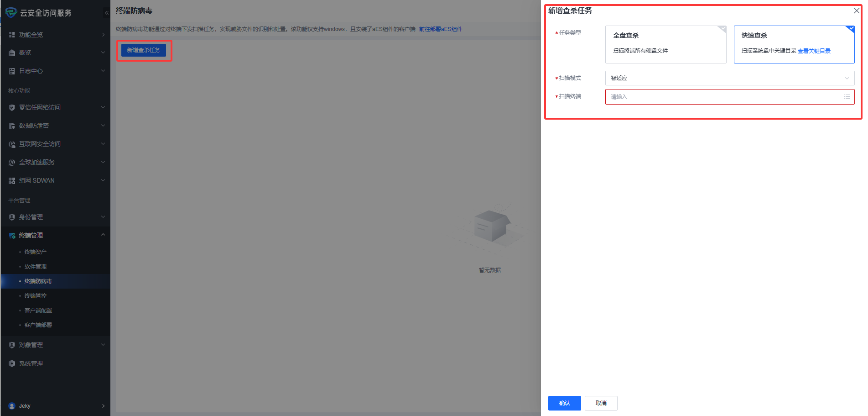Click the 日志中心 log icon
The width and height of the screenshot is (868, 416).
[x=12, y=71]
